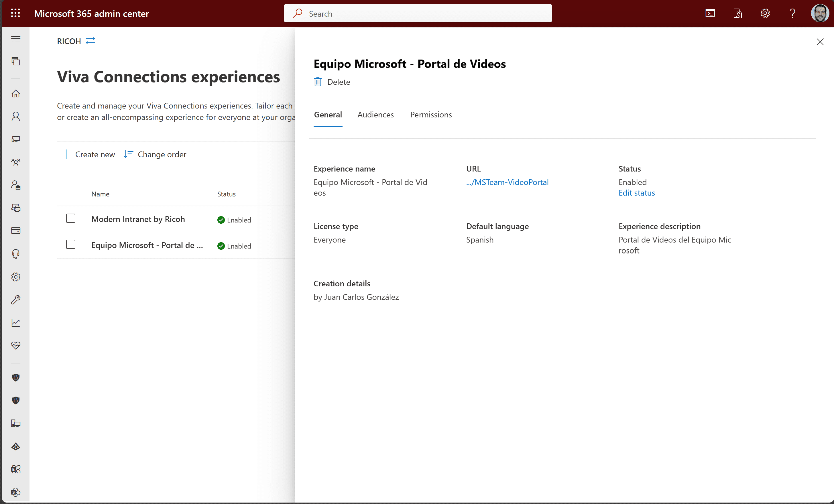Open sidebar Settings gear icon
The height and width of the screenshot is (504, 834).
pyautogui.click(x=15, y=277)
